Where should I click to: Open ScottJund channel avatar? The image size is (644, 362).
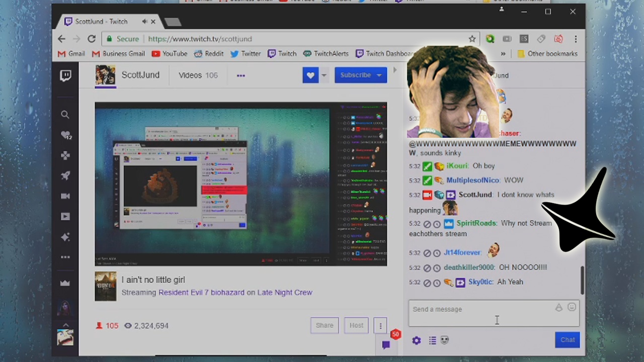(x=105, y=75)
